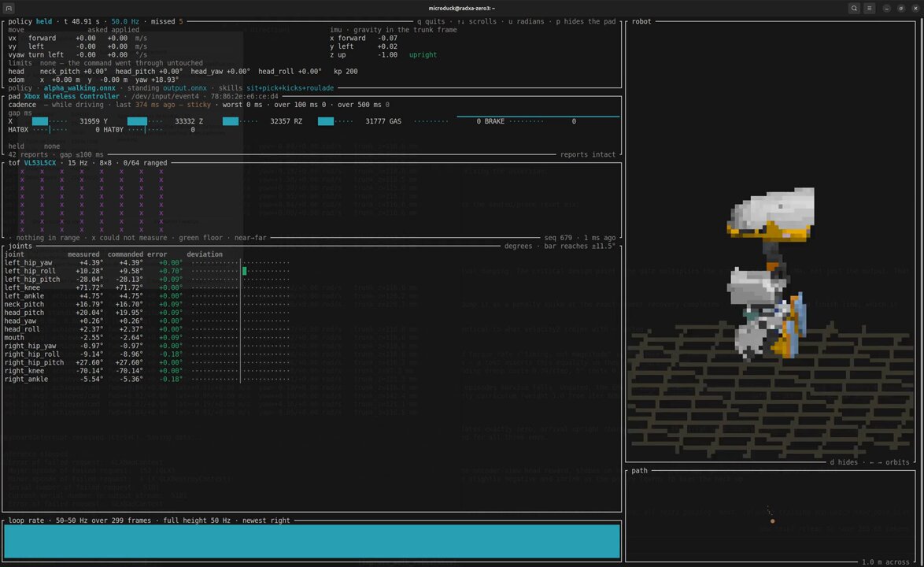The image size is (924, 567).
Task: Click the left_knee joint label
Action: click(22, 287)
